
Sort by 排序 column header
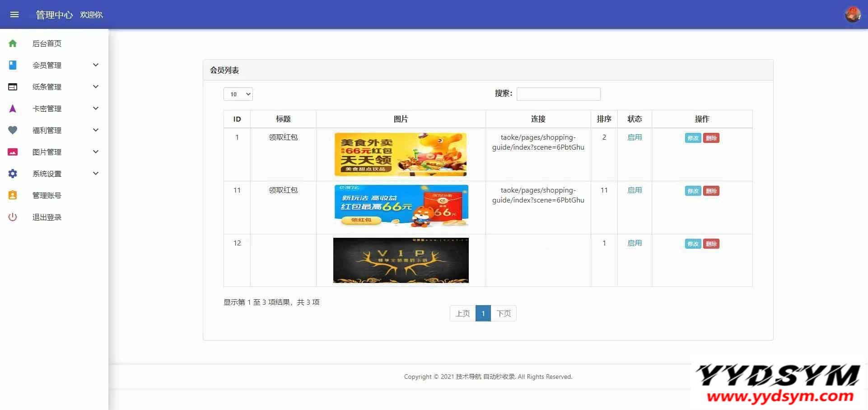[x=604, y=119]
